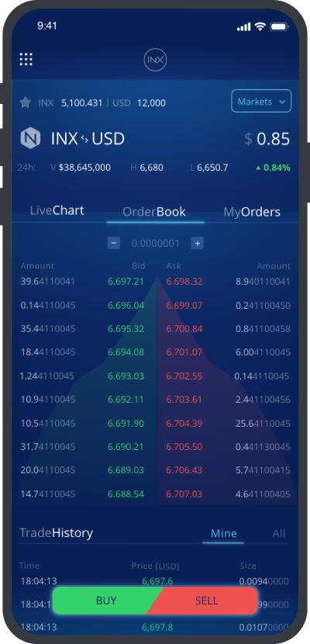Open the grid menu icon
The image size is (310, 644).
click(x=26, y=60)
